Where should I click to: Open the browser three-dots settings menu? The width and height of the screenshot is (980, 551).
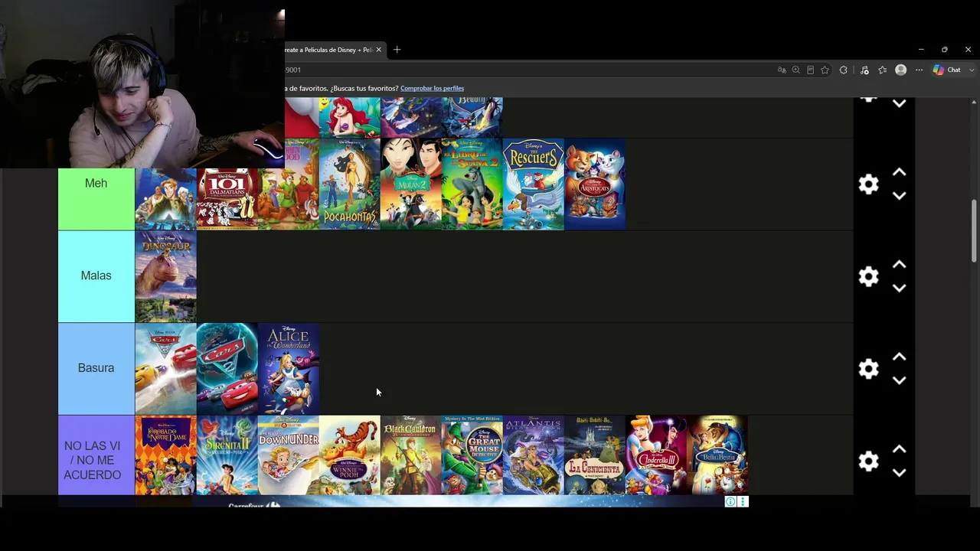[x=920, y=70]
